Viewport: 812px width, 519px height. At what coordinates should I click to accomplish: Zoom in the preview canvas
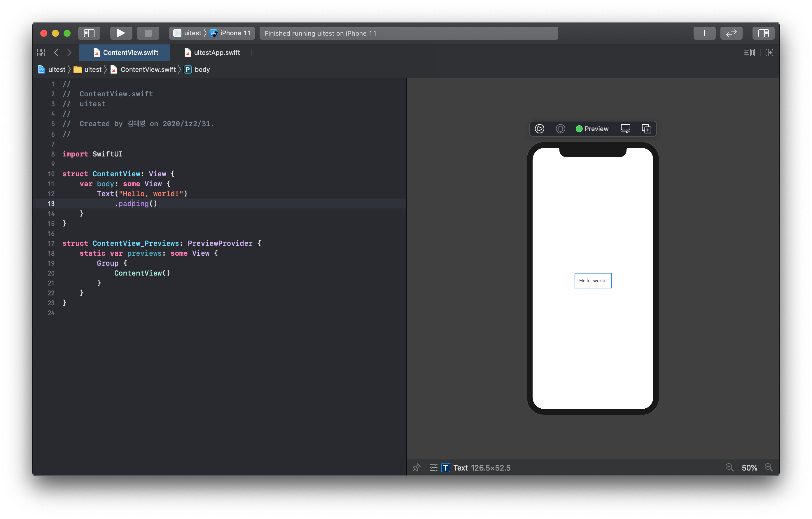pyautogui.click(x=769, y=467)
